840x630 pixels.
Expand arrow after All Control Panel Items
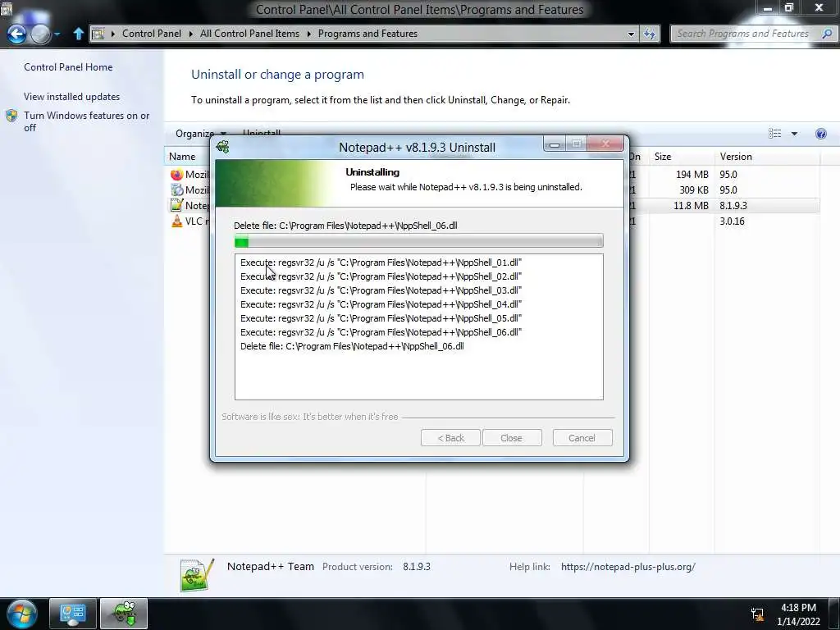tap(309, 34)
